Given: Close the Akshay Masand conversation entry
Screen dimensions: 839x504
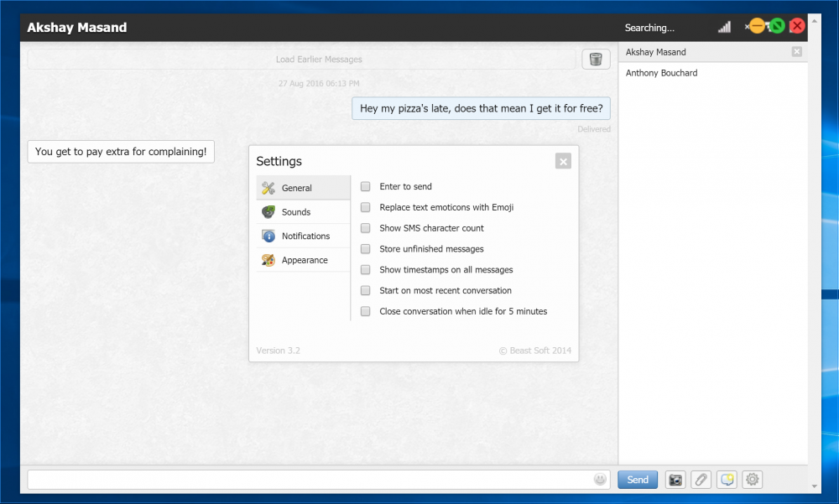Looking at the screenshot, I should [x=796, y=52].
